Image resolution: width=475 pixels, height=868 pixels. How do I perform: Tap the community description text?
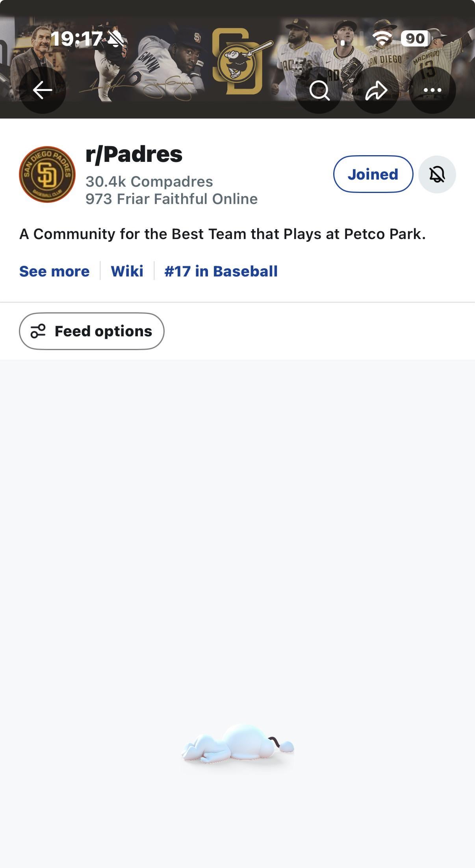coord(223,234)
